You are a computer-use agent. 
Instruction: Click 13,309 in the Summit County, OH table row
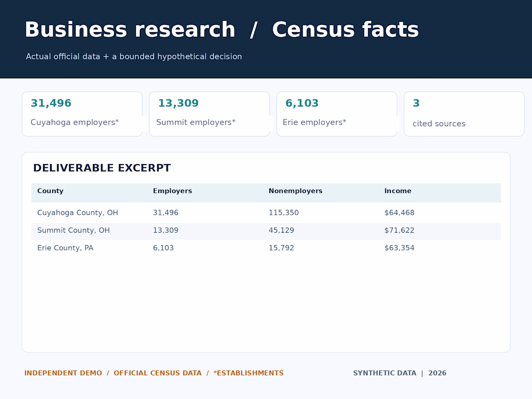[165, 230]
